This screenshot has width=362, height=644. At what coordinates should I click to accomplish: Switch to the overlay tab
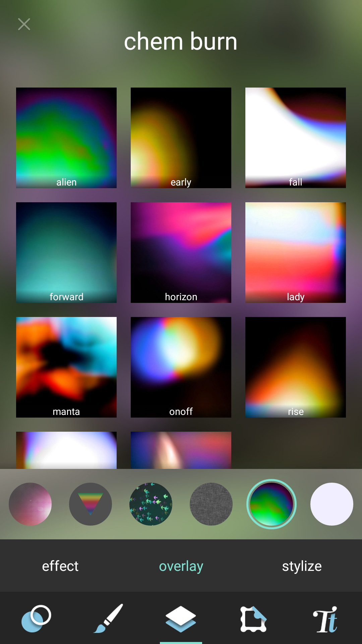coord(181,566)
